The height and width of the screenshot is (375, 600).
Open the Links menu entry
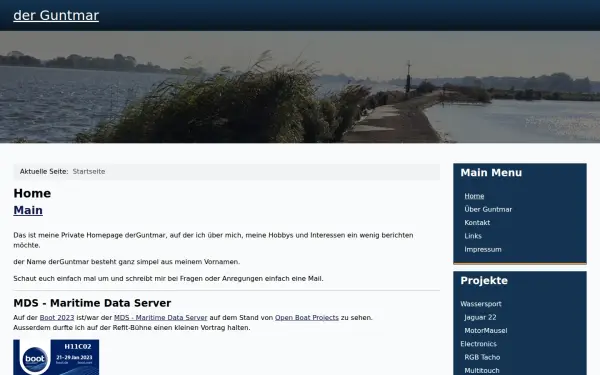pyautogui.click(x=473, y=236)
